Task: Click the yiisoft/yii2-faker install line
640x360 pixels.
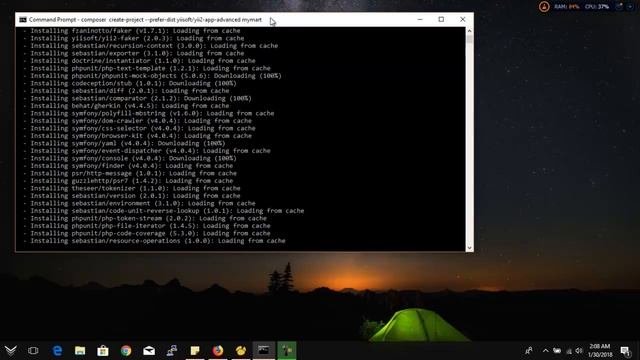Action: tap(133, 38)
